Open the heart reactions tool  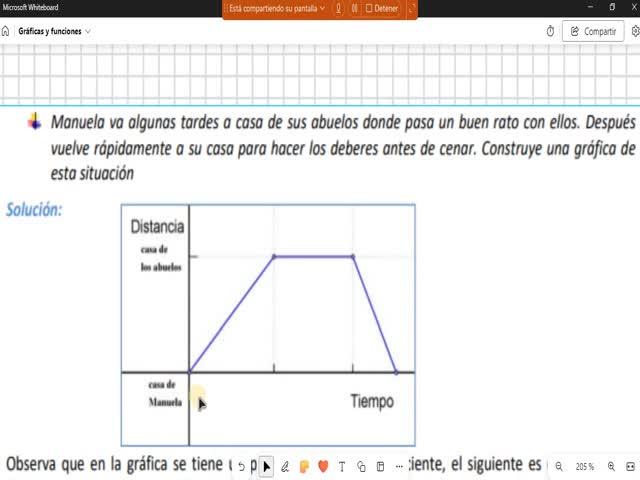click(323, 466)
